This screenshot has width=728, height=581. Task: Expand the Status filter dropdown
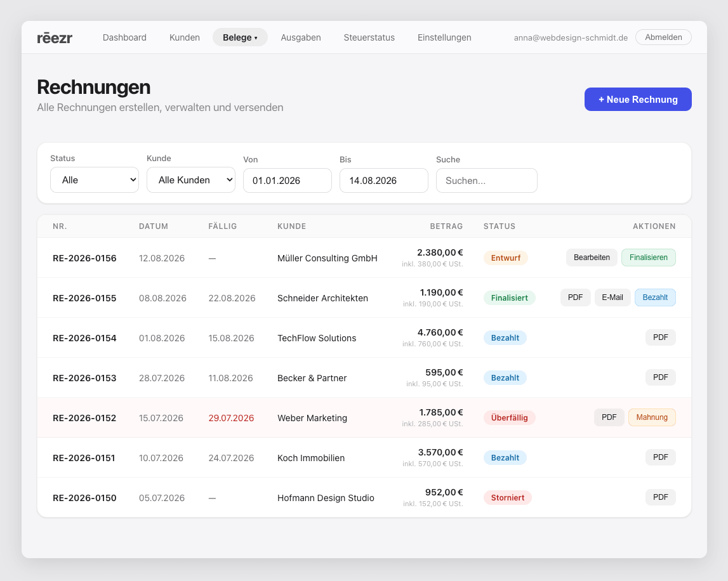pos(94,180)
